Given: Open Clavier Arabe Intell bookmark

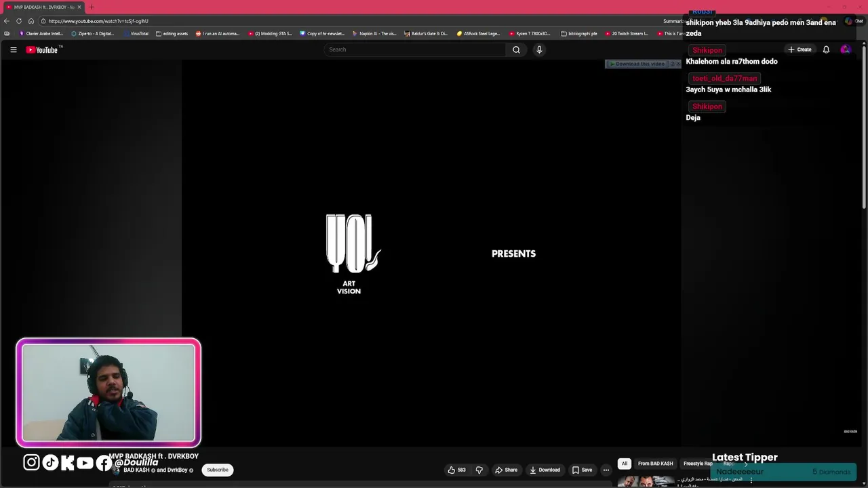Looking at the screenshot, I should point(41,33).
